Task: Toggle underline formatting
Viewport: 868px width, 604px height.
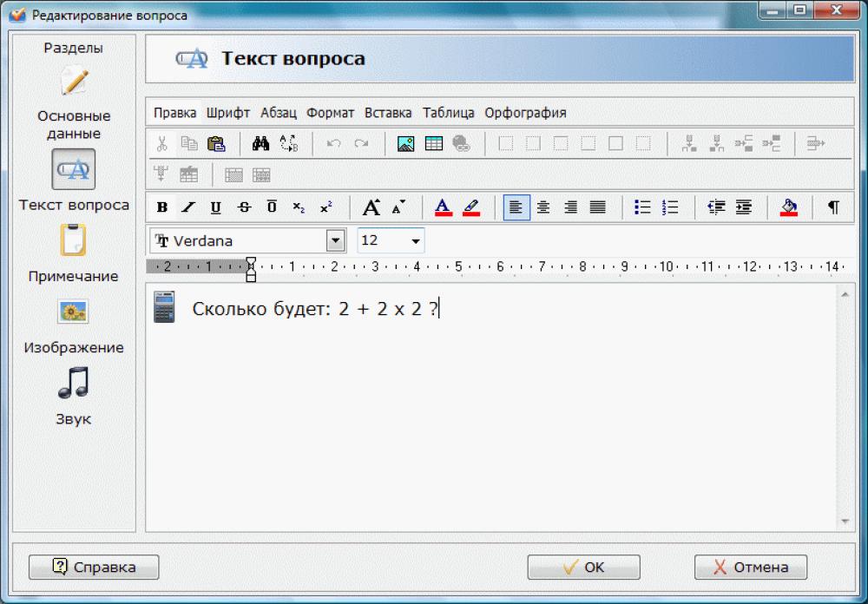Action: 214,207
